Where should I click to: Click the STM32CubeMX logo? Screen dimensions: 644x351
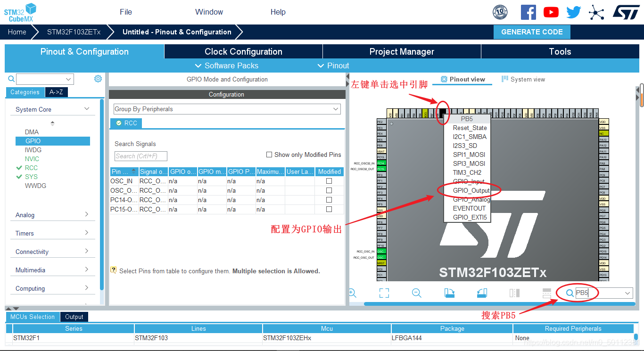point(20,12)
